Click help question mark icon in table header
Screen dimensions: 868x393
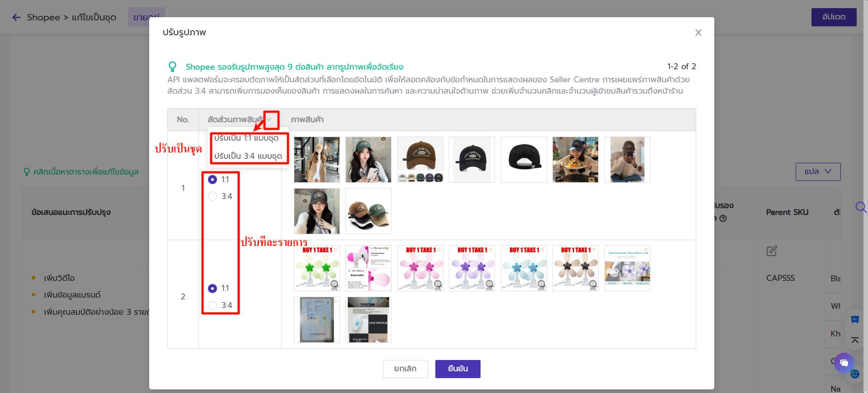point(723,218)
